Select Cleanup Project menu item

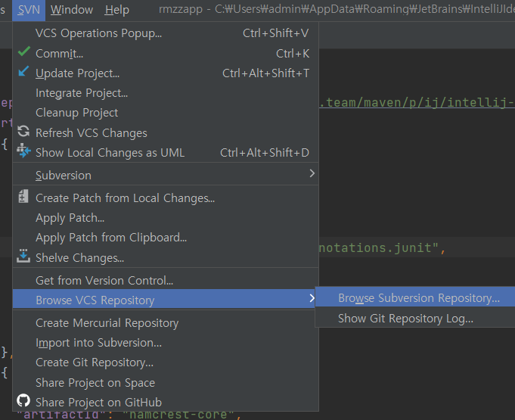[x=166, y=113]
